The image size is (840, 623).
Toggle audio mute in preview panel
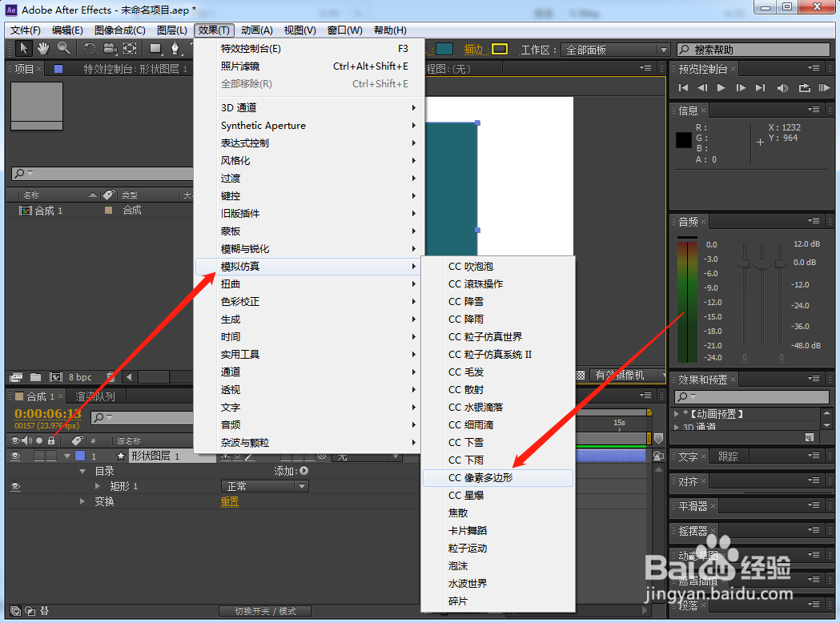(782, 87)
